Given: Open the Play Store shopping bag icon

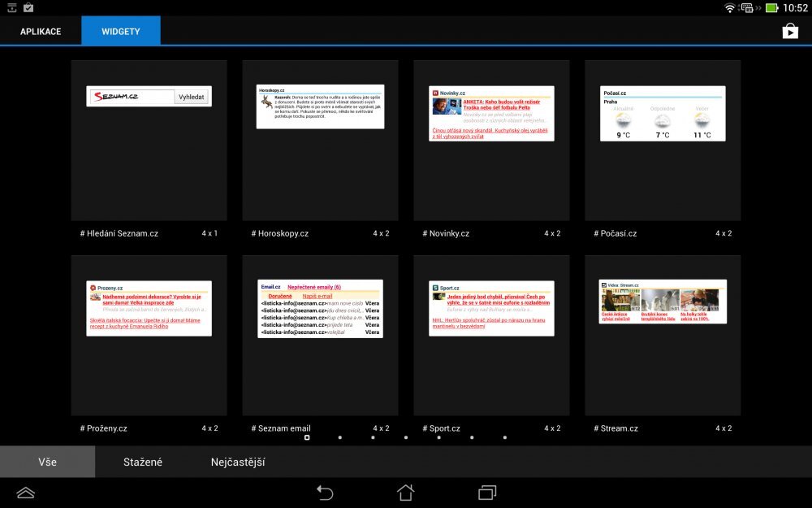Looking at the screenshot, I should pos(789,31).
